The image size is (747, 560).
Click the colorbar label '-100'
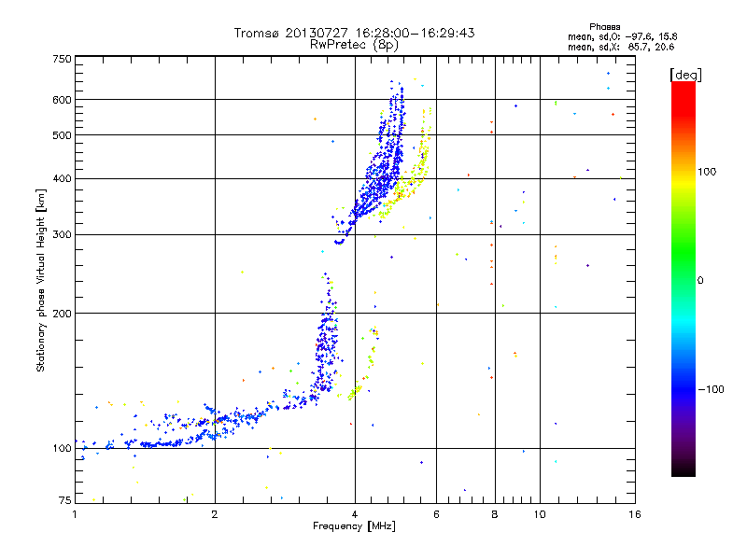tap(711, 389)
